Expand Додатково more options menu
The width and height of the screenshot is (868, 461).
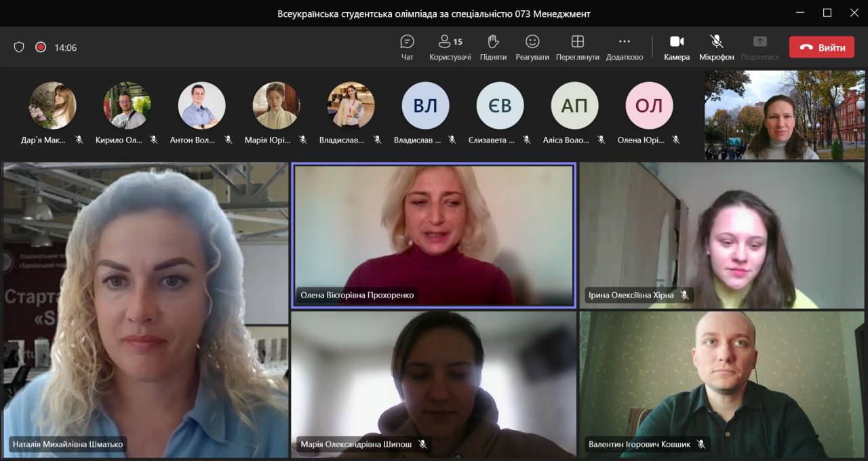tap(624, 47)
